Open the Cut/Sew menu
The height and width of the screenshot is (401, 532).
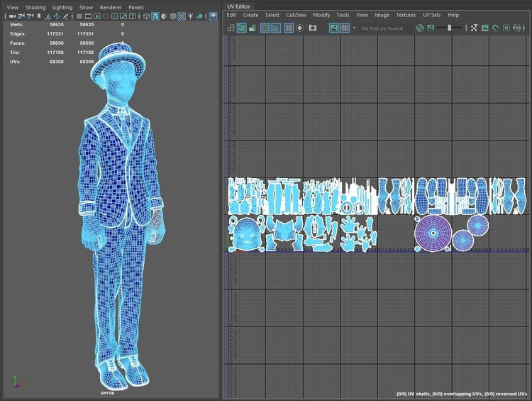coord(296,15)
